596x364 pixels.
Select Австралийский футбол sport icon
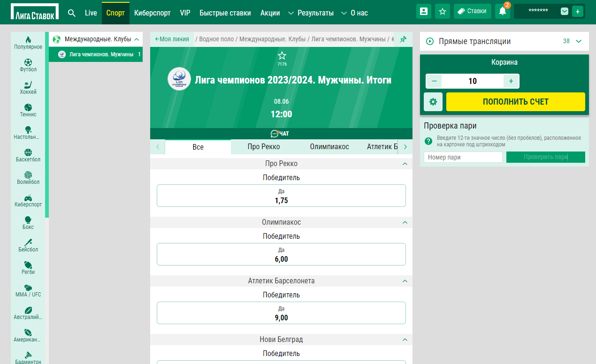pos(28,312)
